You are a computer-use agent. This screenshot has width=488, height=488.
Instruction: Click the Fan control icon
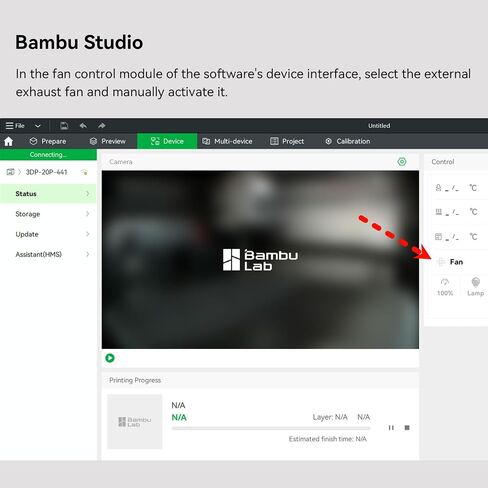[x=441, y=262]
